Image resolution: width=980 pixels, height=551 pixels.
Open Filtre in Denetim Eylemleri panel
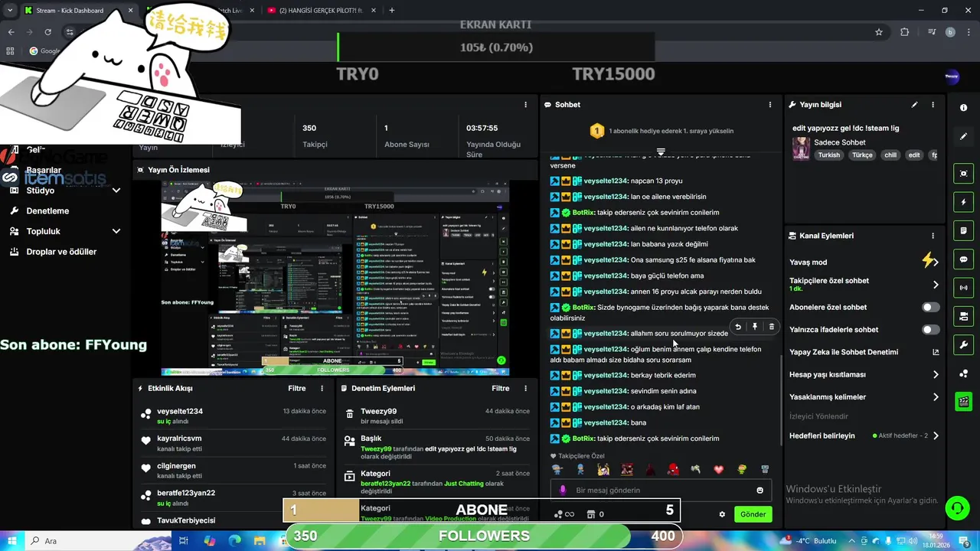tap(501, 389)
